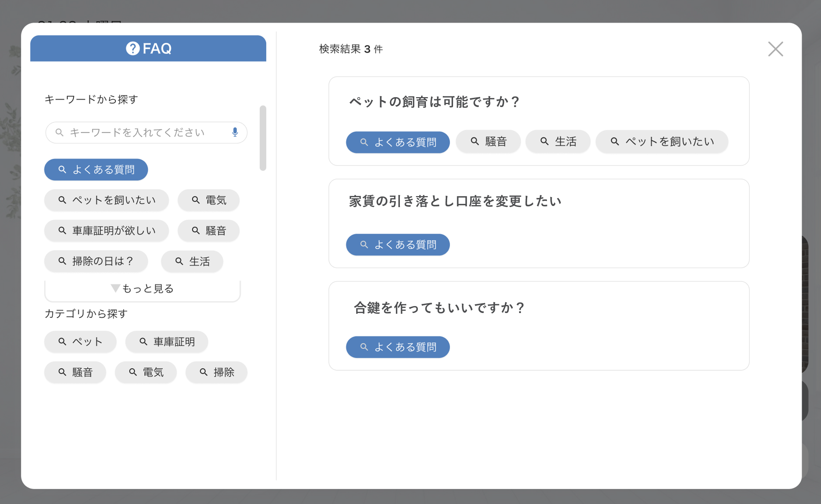This screenshot has height=504, width=821.
Task: Select the 車庫証明が欲しい keyword chip
Action: 106,231
